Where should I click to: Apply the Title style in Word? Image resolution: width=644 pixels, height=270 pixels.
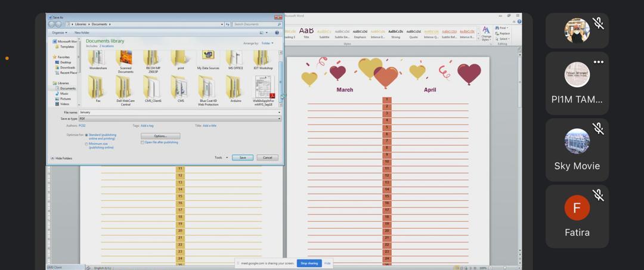tap(306, 33)
